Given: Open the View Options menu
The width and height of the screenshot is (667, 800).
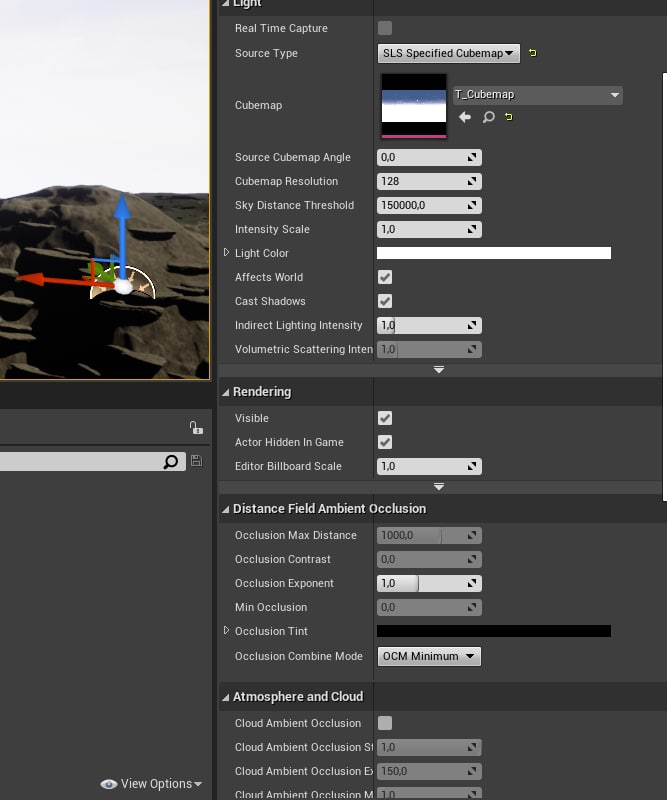Looking at the screenshot, I should 152,784.
